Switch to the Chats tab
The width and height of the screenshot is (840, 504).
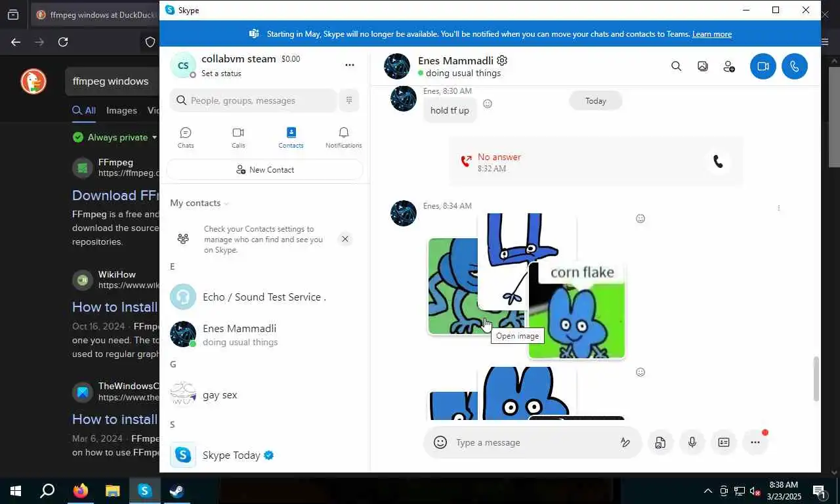click(x=186, y=137)
